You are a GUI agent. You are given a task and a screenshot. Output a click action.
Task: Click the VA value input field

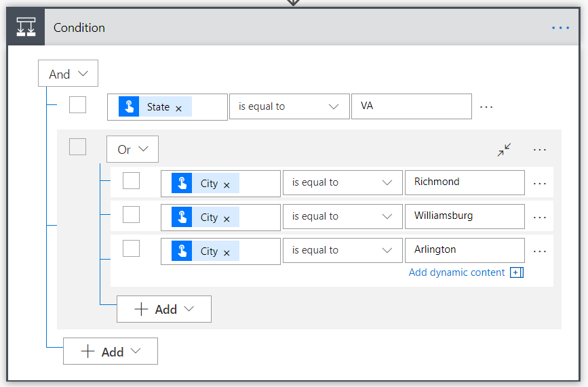pyautogui.click(x=411, y=106)
